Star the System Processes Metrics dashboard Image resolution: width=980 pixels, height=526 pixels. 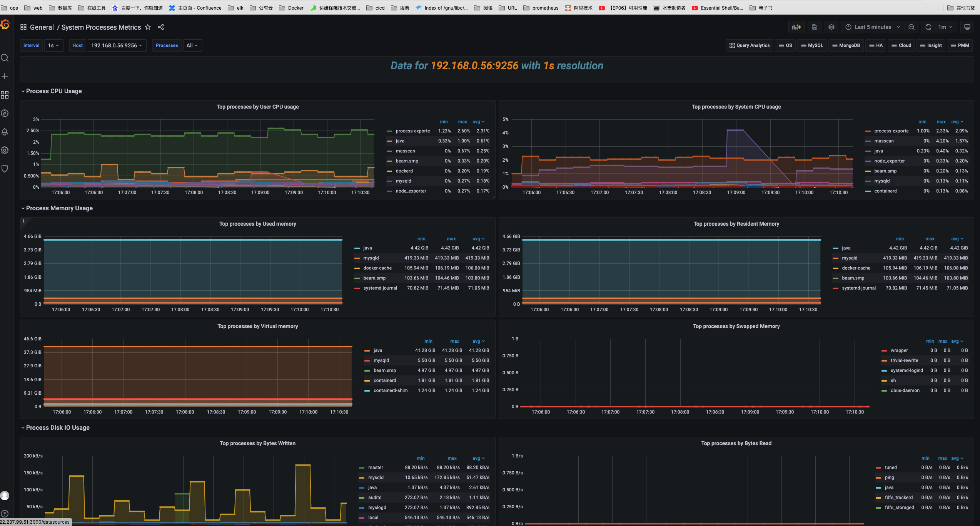tap(148, 27)
